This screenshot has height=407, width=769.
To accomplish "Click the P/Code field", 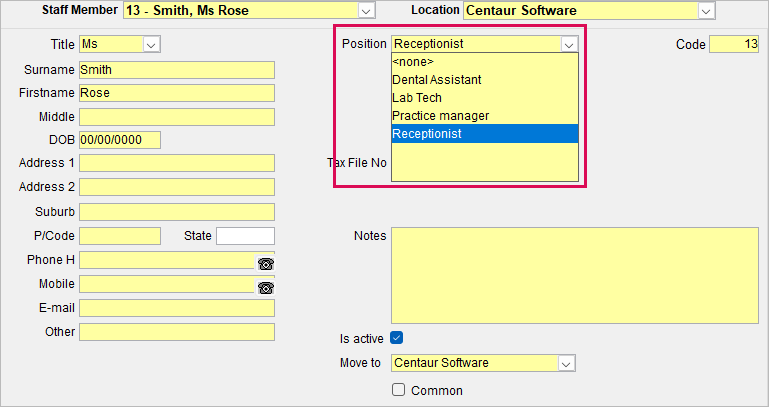I will pyautogui.click(x=120, y=236).
